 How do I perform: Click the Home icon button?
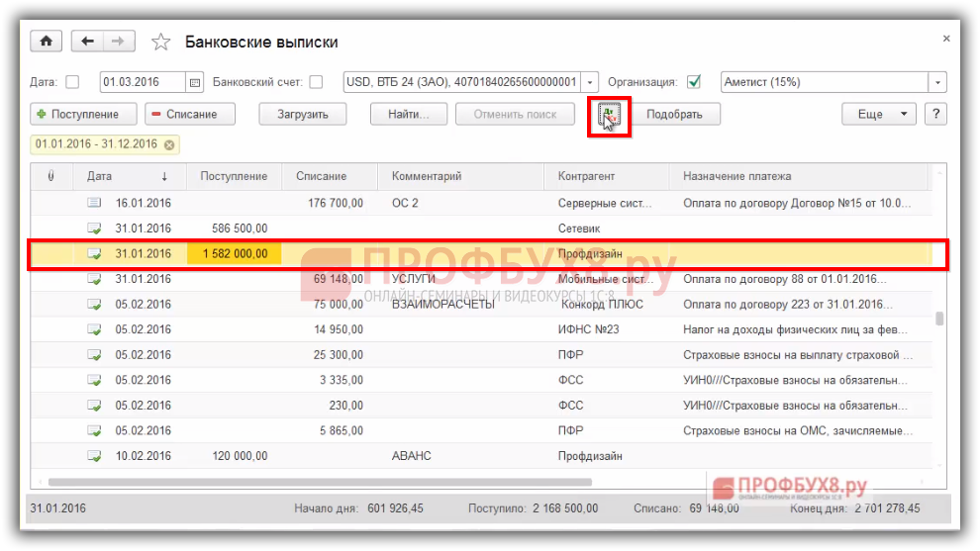tap(47, 42)
